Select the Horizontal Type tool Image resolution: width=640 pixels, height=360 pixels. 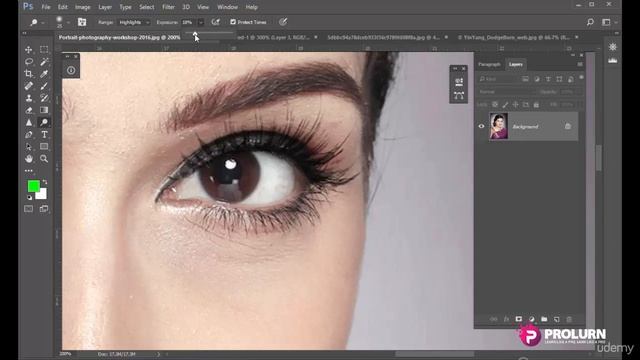(44, 134)
